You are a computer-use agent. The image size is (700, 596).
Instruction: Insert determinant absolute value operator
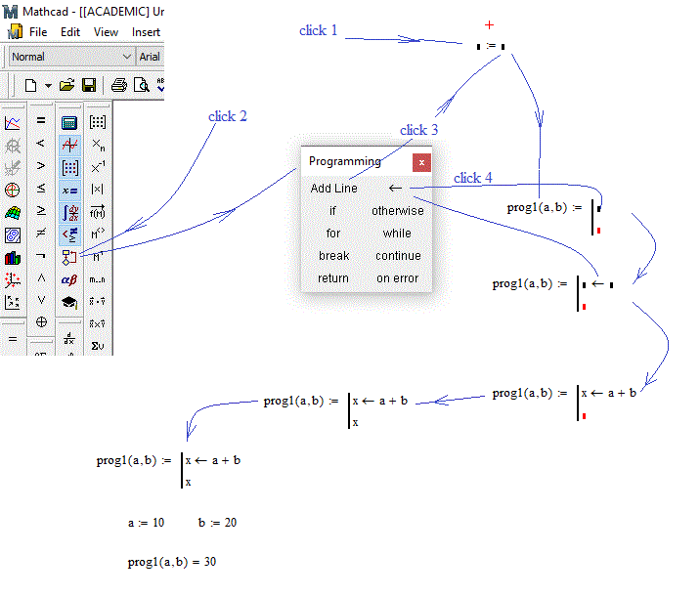point(98,190)
